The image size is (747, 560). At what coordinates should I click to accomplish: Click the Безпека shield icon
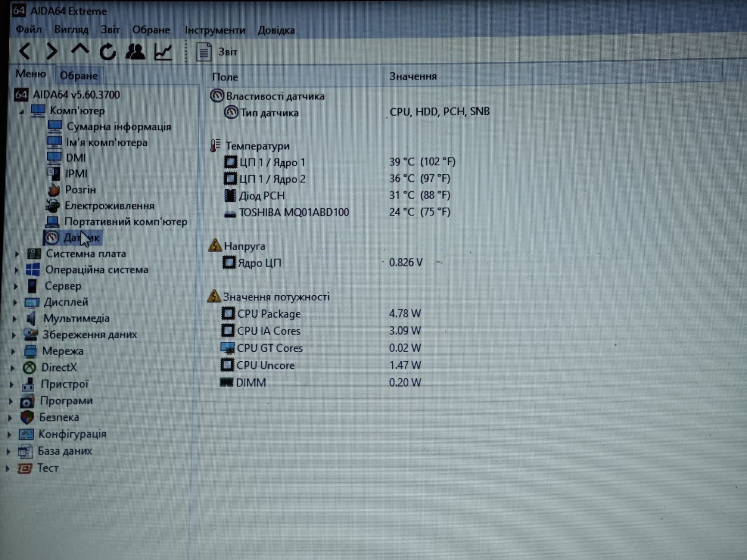[27, 417]
